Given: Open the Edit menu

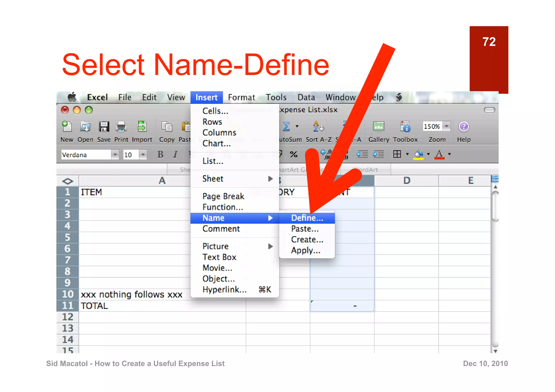Looking at the screenshot, I should [x=149, y=97].
